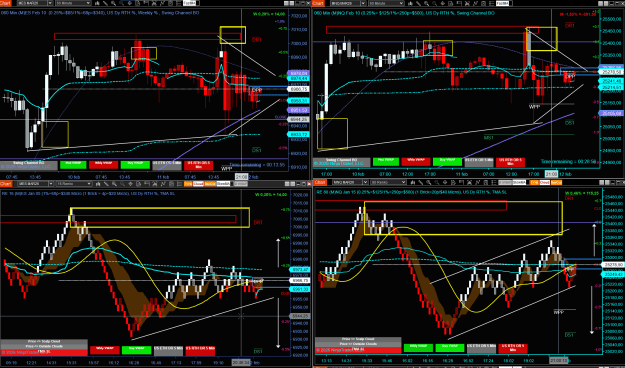Open properties icon in MES 60 Minute chart toolbar

[179, 3]
